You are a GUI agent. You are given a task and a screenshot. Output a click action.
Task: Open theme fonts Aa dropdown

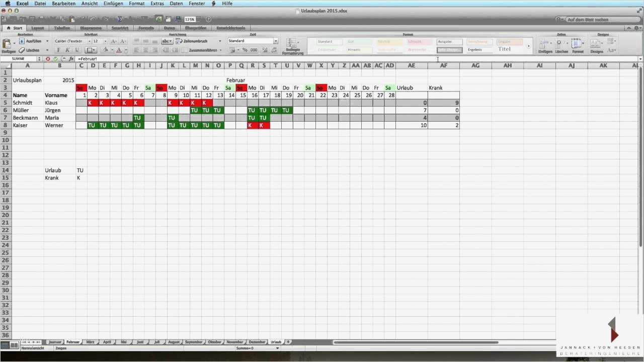pos(612,50)
